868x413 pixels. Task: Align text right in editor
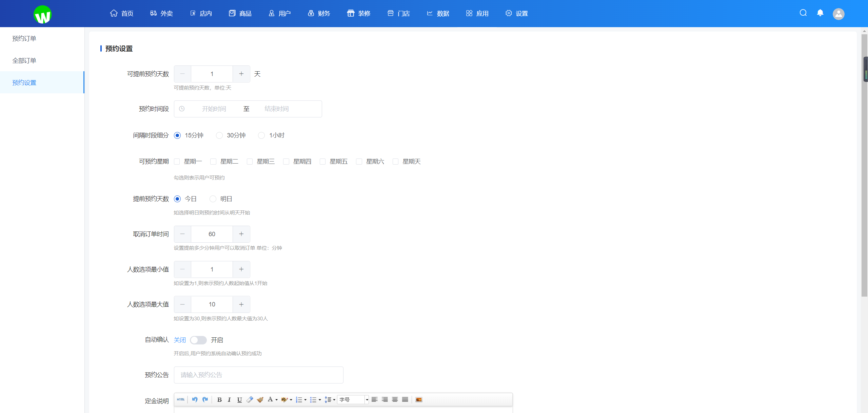pos(384,399)
